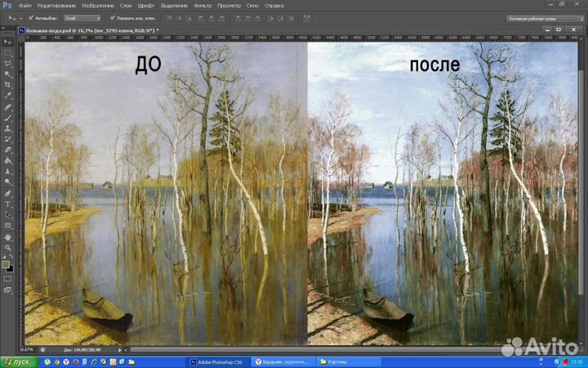Open the Выделение menu

click(x=174, y=6)
